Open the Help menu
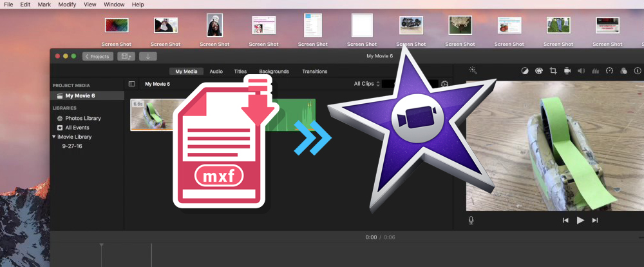Image resolution: width=644 pixels, height=267 pixels. [138, 5]
